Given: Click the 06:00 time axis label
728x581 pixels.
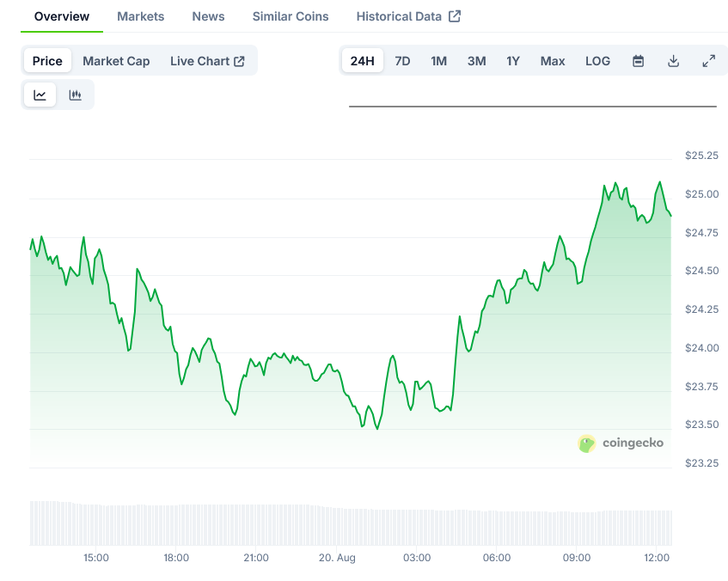Looking at the screenshot, I should pos(496,558).
